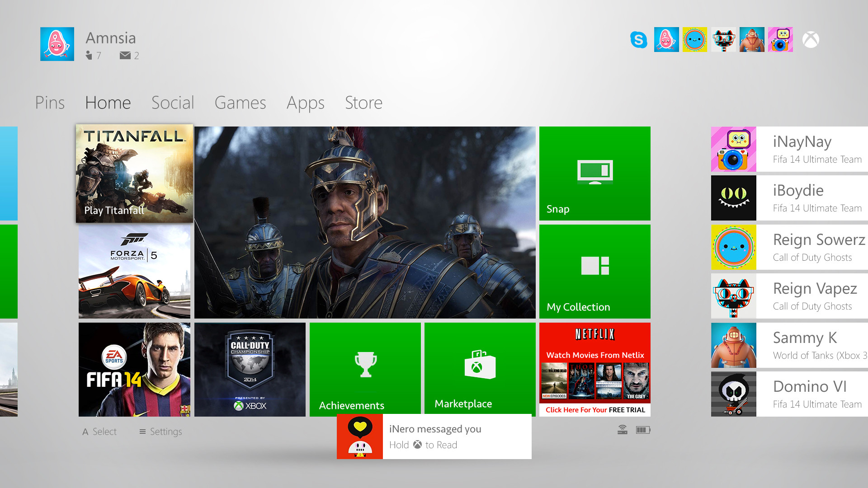The height and width of the screenshot is (488, 868).
Task: Open the Settings menu hint
Action: [160, 432]
